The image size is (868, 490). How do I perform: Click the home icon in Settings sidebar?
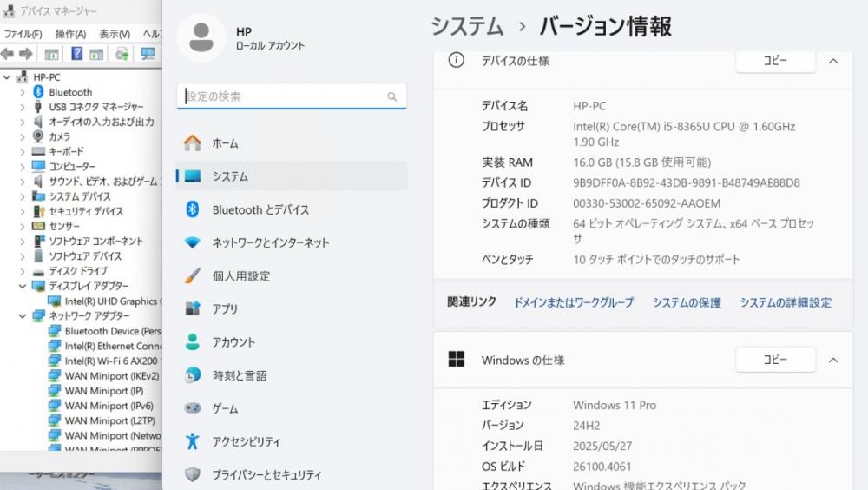pyautogui.click(x=192, y=143)
